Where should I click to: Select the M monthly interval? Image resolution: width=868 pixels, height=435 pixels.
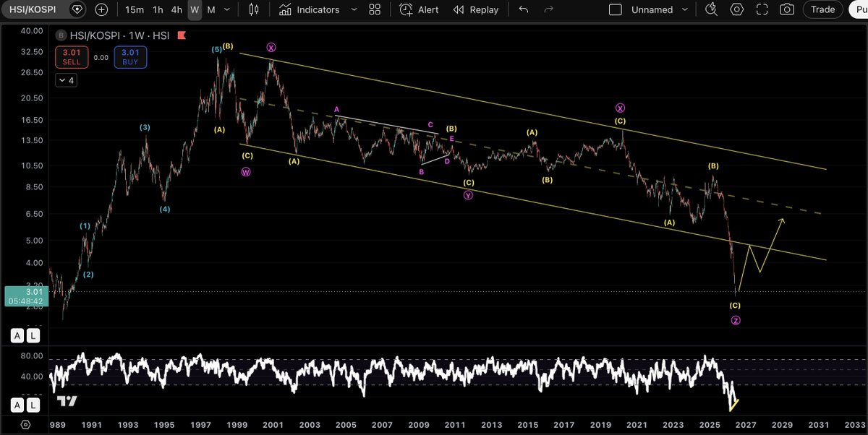tap(211, 9)
